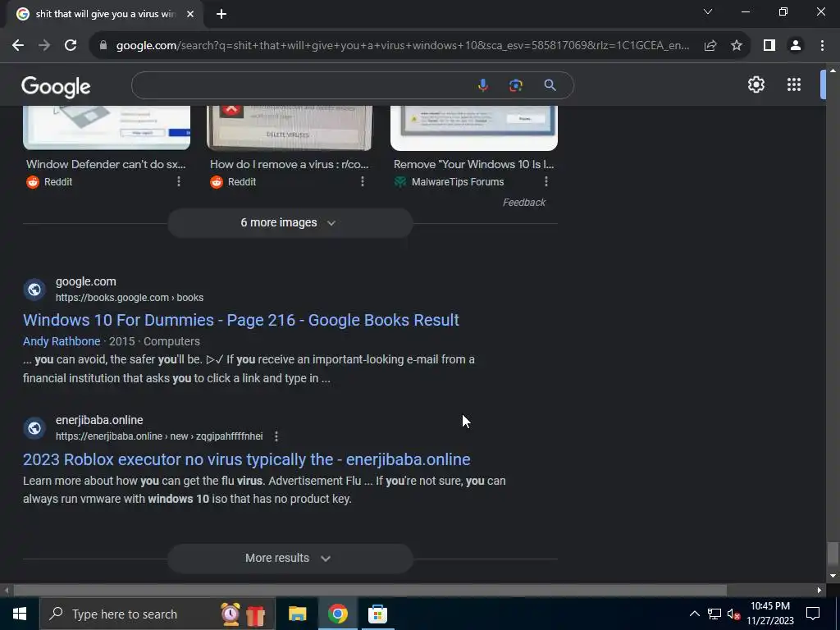The height and width of the screenshot is (630, 840).
Task: Close the current Google search tab
Action: coord(190,15)
